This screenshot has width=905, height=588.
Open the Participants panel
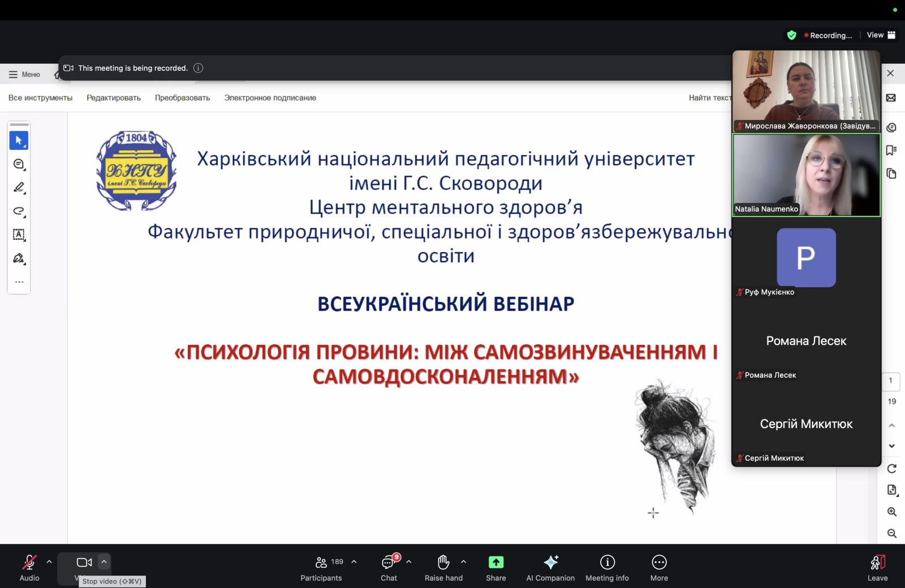point(321,568)
